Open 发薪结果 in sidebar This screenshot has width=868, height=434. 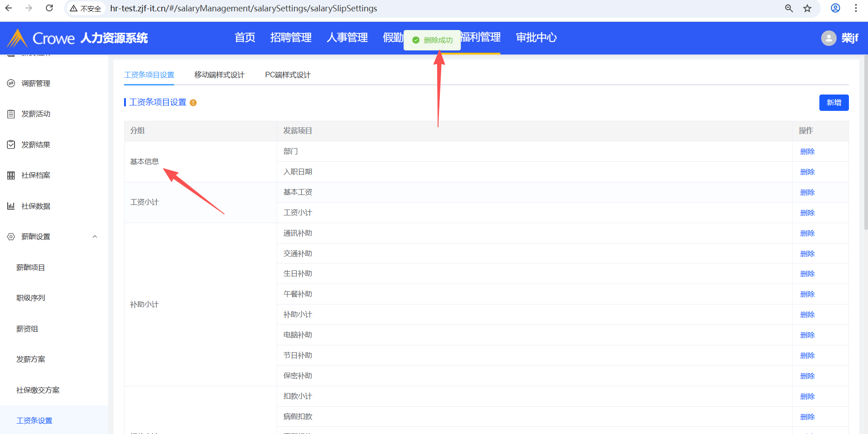coord(36,145)
